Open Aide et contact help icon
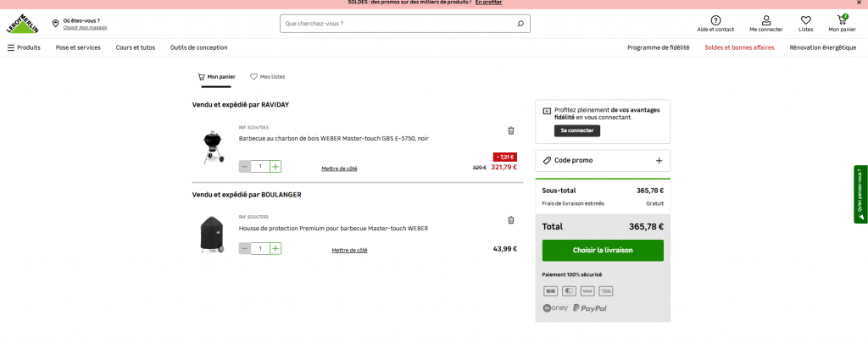This screenshot has width=868, height=343. click(x=715, y=20)
